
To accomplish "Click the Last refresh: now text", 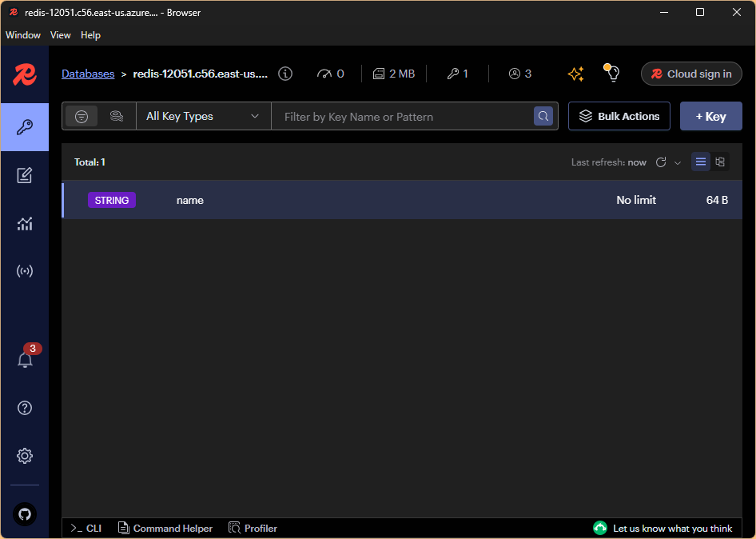I will [x=608, y=162].
